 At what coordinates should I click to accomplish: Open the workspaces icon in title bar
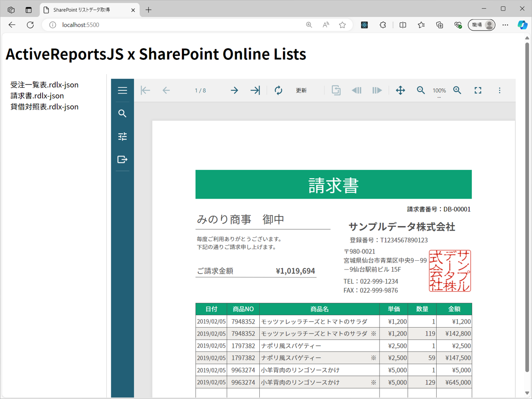(12, 10)
